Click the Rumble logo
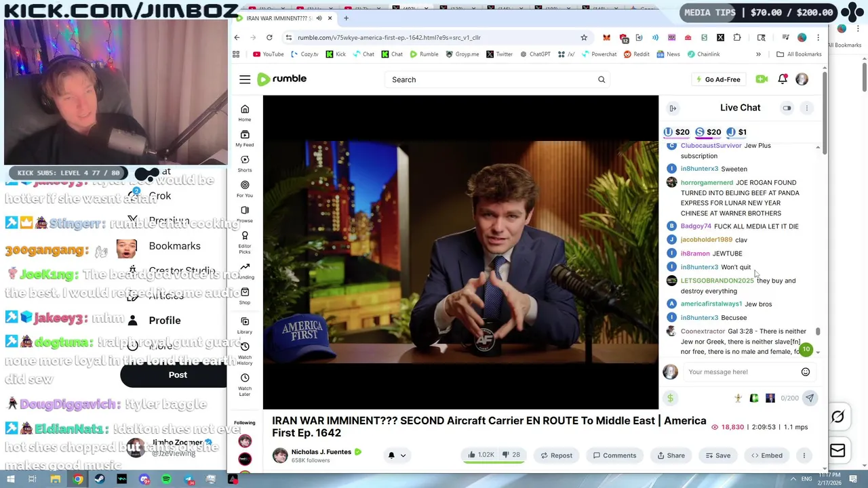The height and width of the screenshot is (488, 868). (x=282, y=79)
